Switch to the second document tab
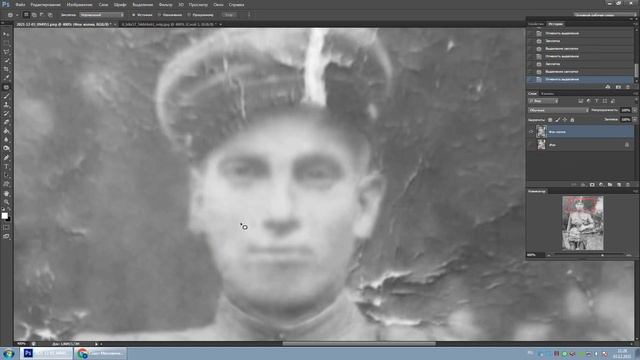Viewport: 640px width, 360px height. click(x=169, y=24)
